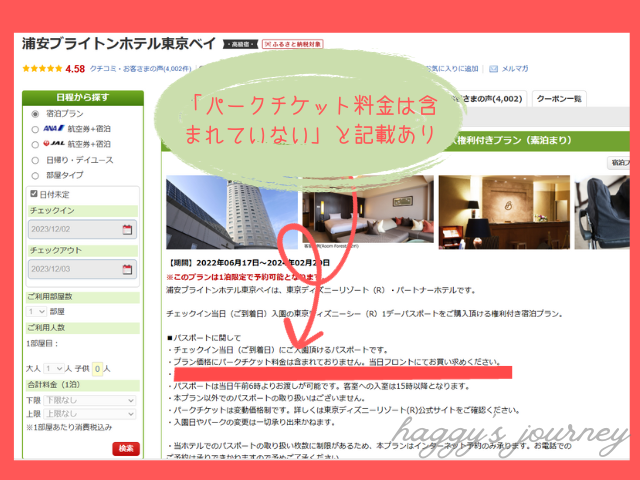Click the メルマガ link
This screenshot has width=640, height=480.
point(514,69)
